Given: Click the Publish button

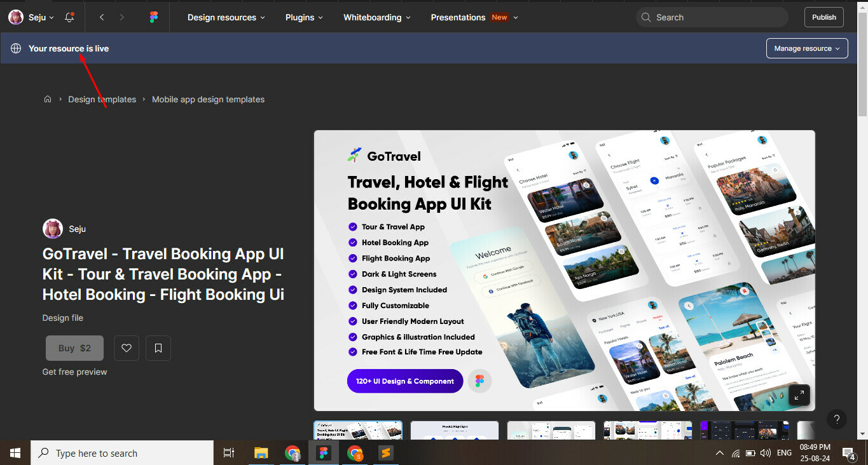Looking at the screenshot, I should click(824, 17).
